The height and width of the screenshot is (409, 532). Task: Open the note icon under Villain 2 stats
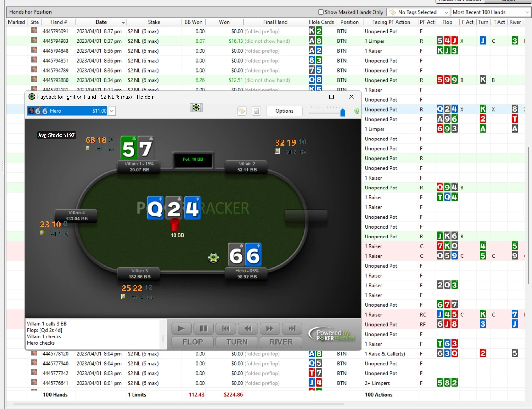tap(277, 151)
